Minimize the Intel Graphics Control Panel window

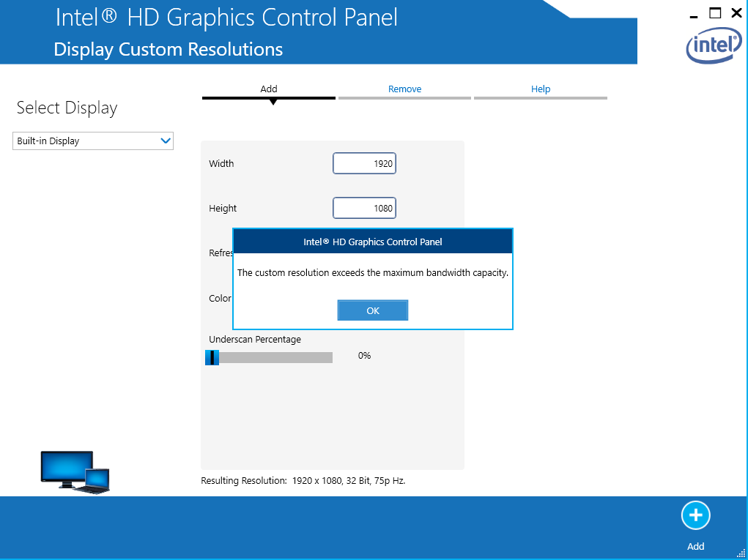coord(694,15)
